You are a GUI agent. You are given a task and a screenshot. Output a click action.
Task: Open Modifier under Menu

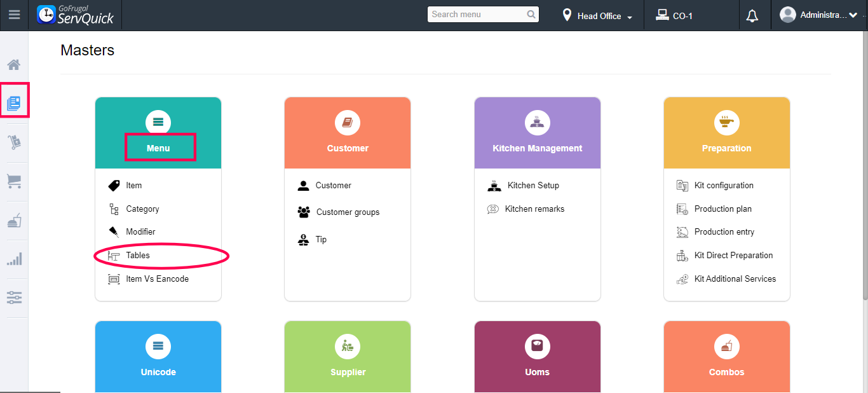[140, 232]
